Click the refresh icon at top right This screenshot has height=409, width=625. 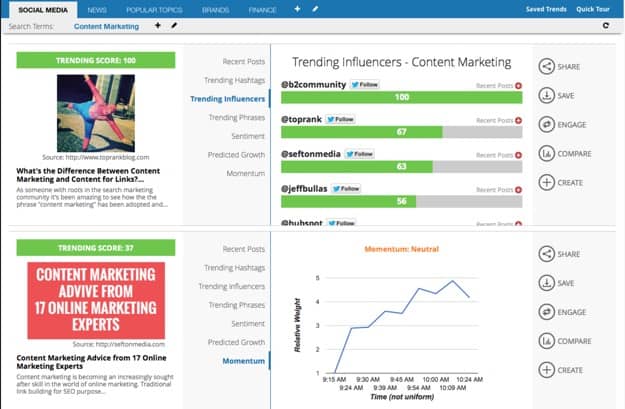point(605,25)
